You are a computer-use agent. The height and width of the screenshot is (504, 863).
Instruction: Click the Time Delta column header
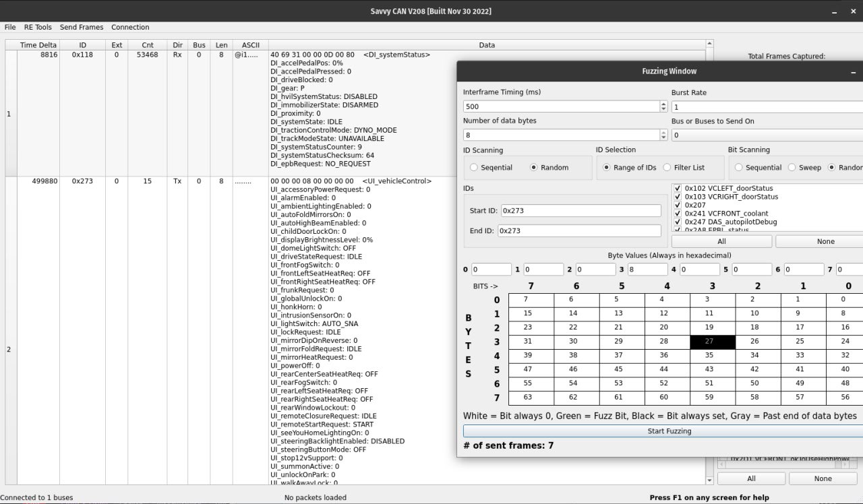(38, 45)
